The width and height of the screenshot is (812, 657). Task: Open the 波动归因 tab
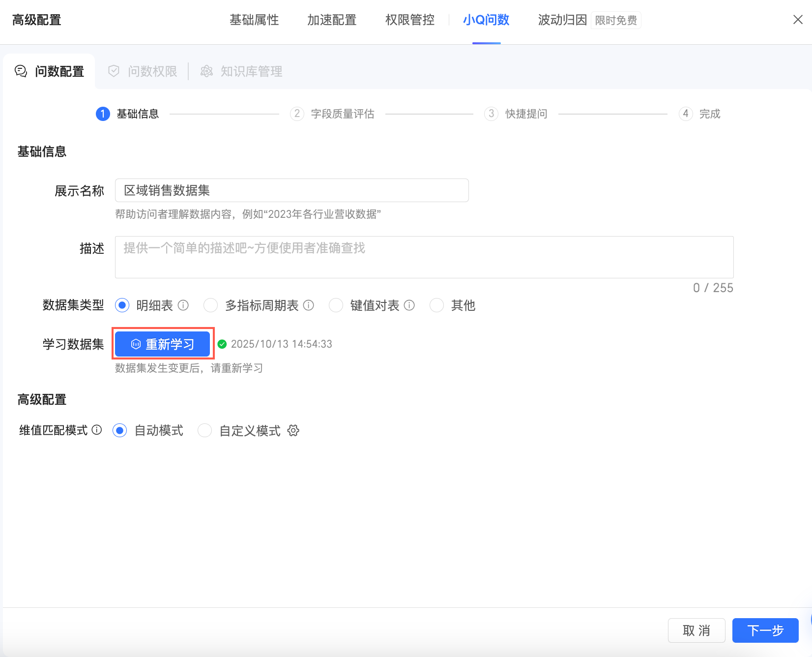[x=562, y=20]
